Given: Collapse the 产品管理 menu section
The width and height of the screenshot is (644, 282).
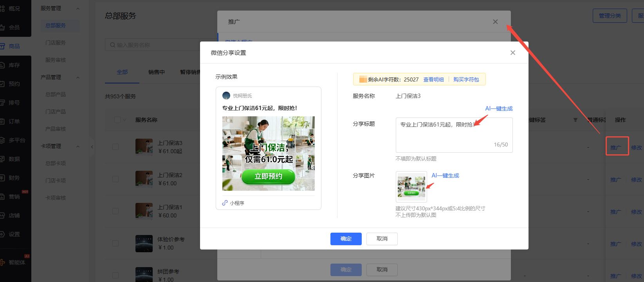Looking at the screenshot, I should (78, 78).
